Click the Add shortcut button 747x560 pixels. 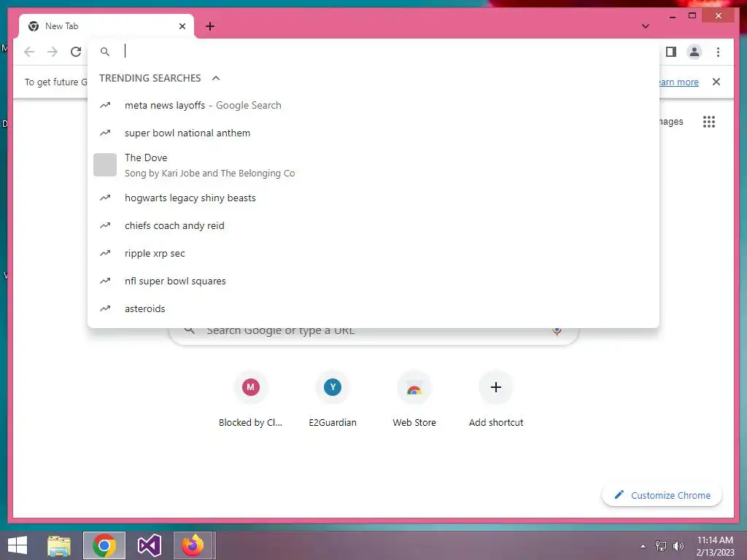tap(496, 400)
